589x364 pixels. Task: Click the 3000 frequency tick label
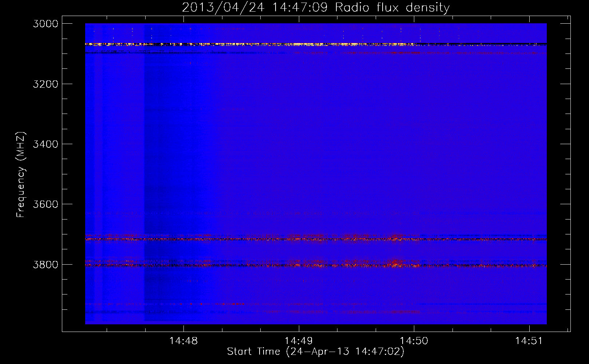point(46,24)
